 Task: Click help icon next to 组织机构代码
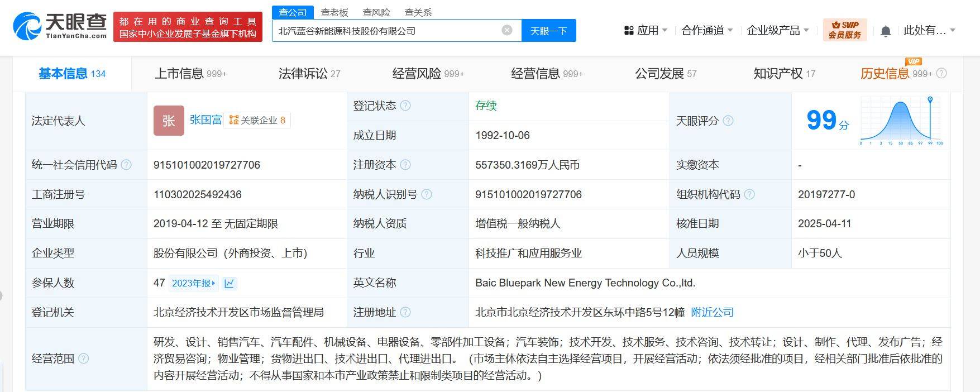tap(749, 194)
